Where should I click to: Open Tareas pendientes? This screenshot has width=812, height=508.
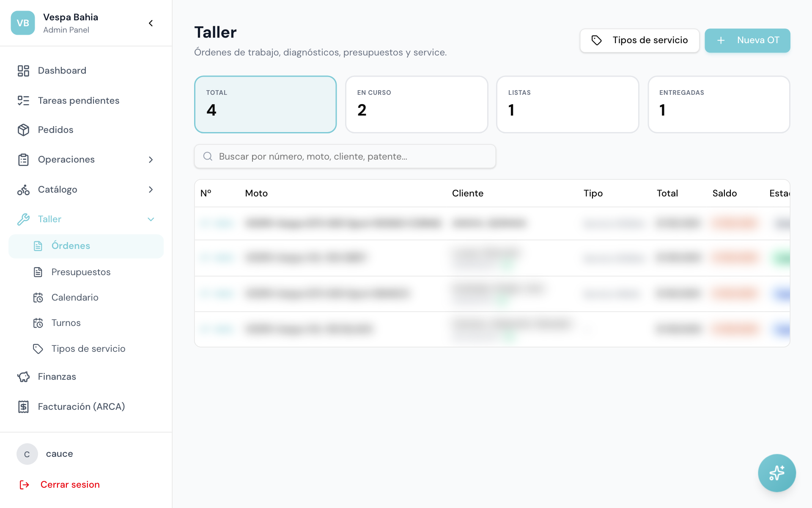point(86,101)
